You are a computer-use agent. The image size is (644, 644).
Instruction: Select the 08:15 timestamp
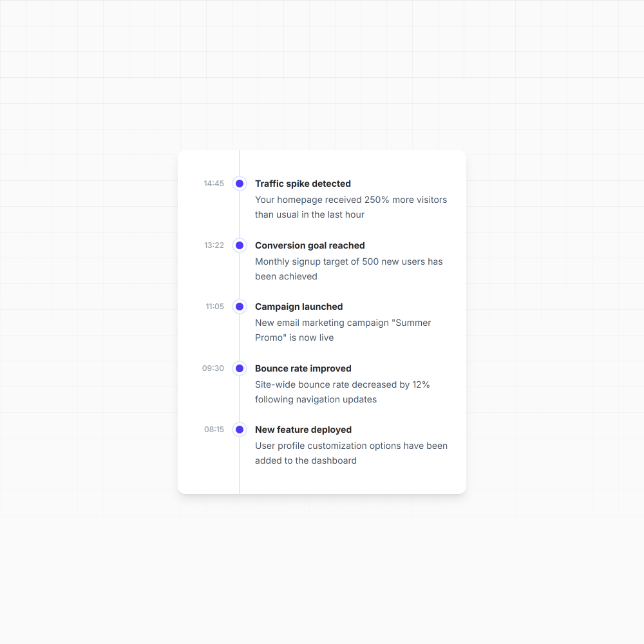tap(214, 429)
